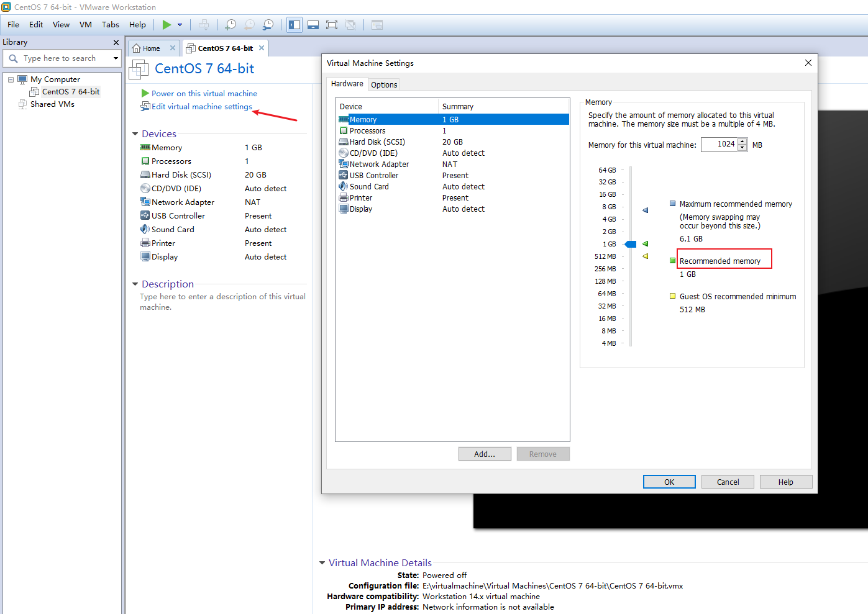Close the Library panel with its X

pos(116,42)
